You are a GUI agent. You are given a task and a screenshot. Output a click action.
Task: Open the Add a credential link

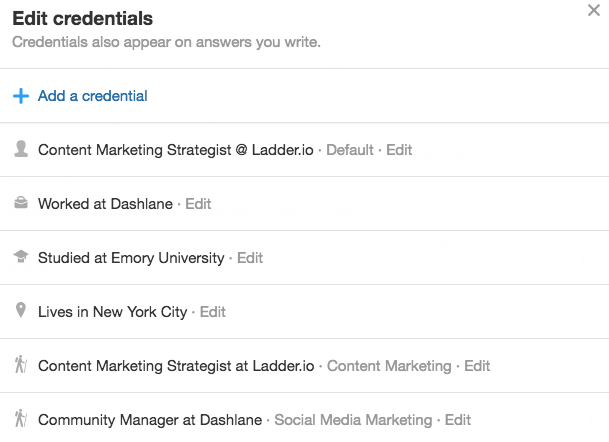(92, 96)
